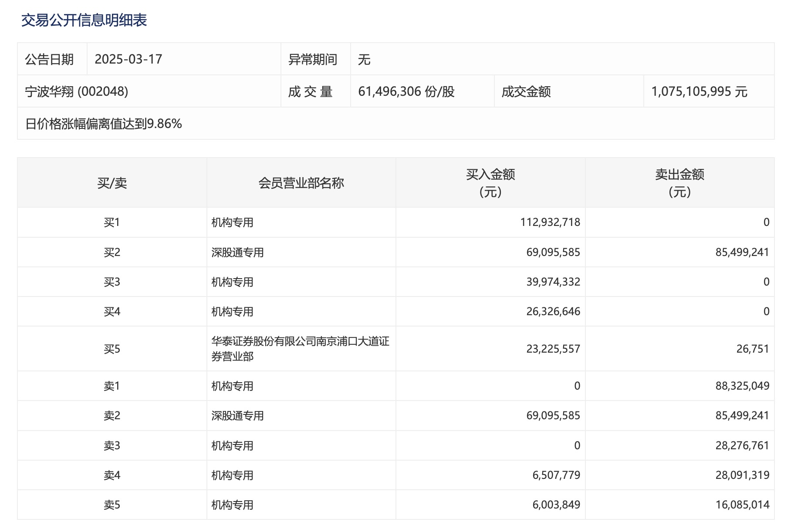Click the turnover amount 1,075,105,995 元
791x532 pixels.
point(699,91)
